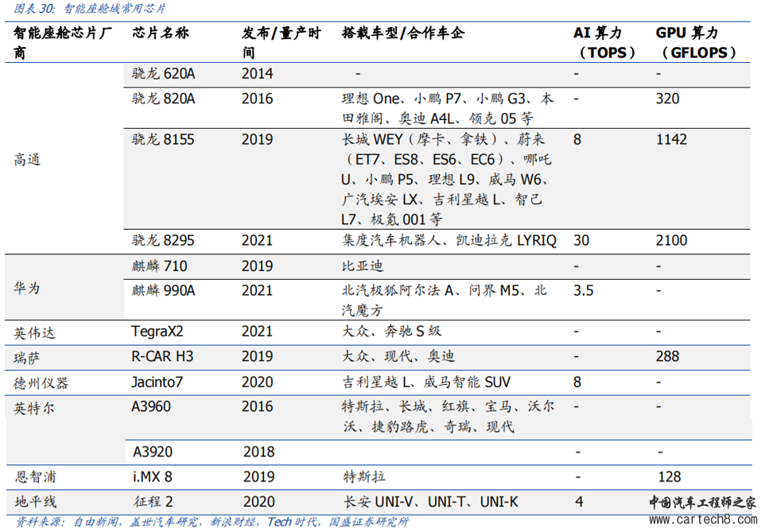Select the chip cell '骁龙 820A'

pos(164,99)
